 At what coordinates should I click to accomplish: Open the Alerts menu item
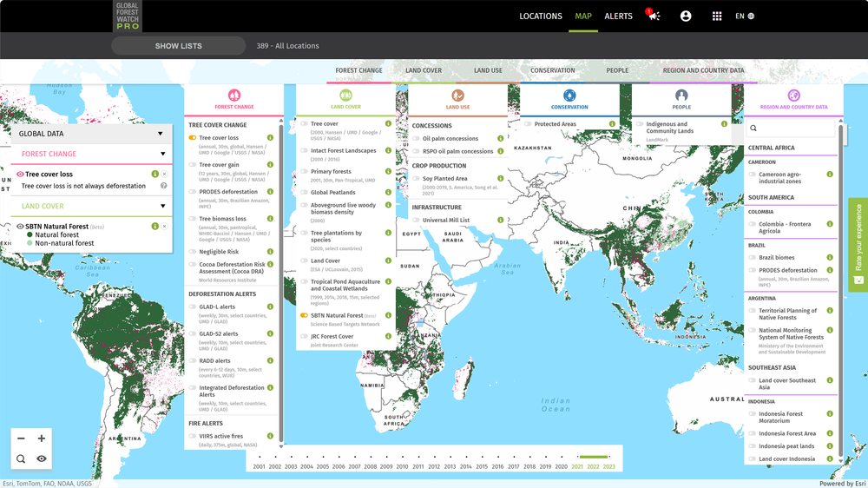pos(618,16)
